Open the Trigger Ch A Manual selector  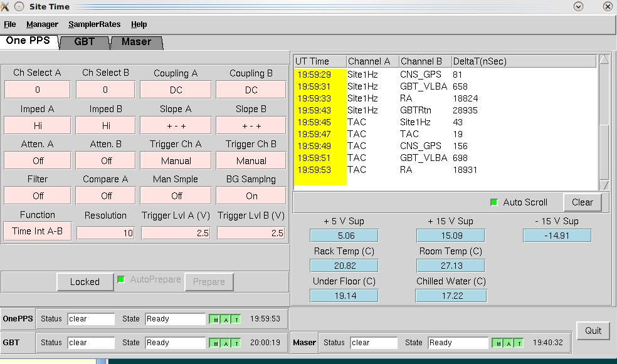[176, 161]
